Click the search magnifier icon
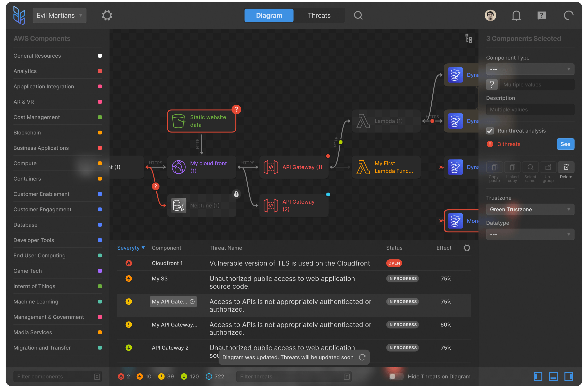The width and height of the screenshot is (588, 388). (x=358, y=15)
